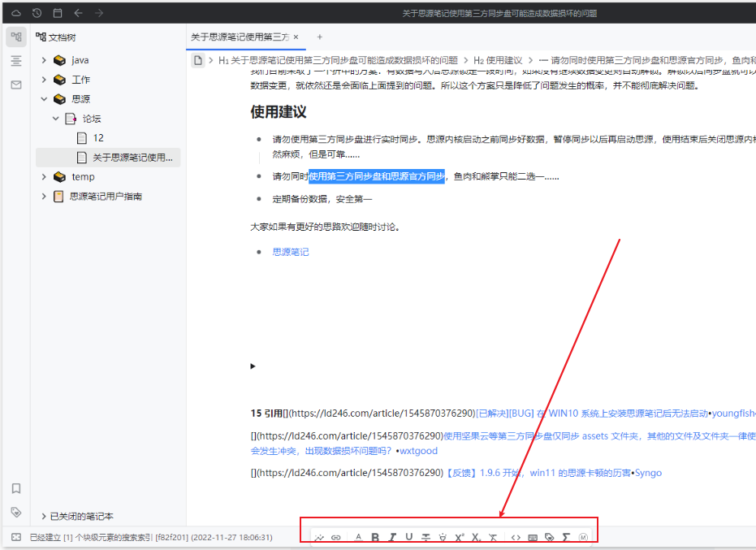The width and height of the screenshot is (756, 550).
Task: Apply keyboard key style to selection
Action: point(533,537)
